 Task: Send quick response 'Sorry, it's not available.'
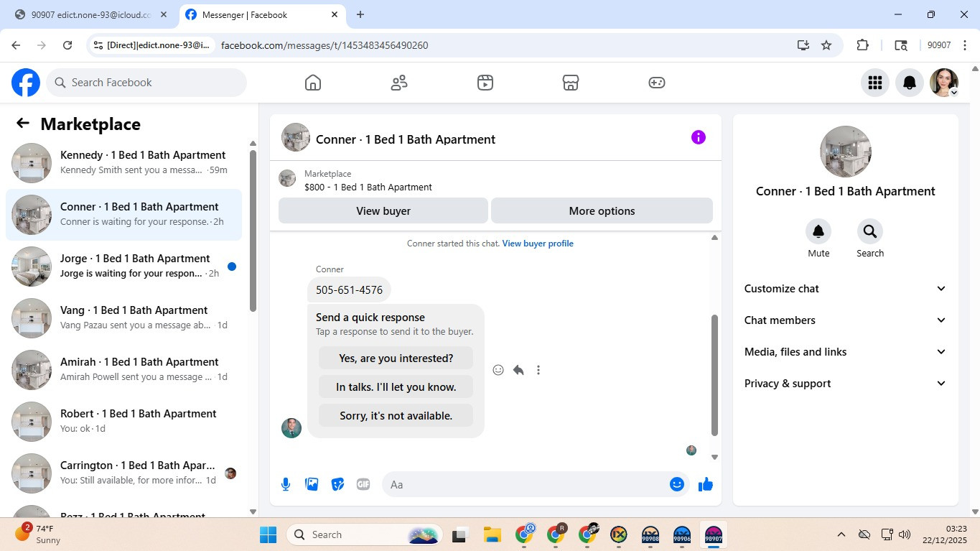coord(396,415)
